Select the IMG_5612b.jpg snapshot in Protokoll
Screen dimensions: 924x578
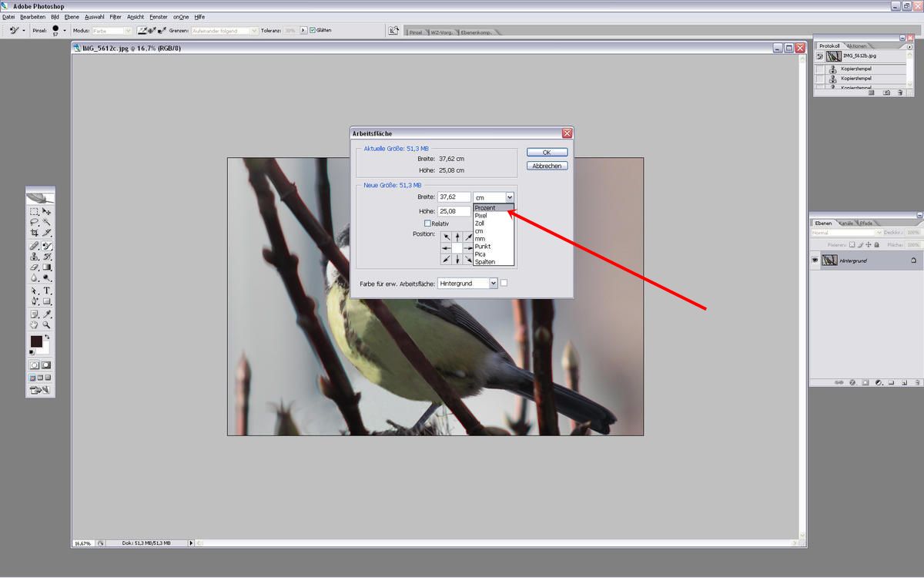pyautogui.click(x=861, y=56)
